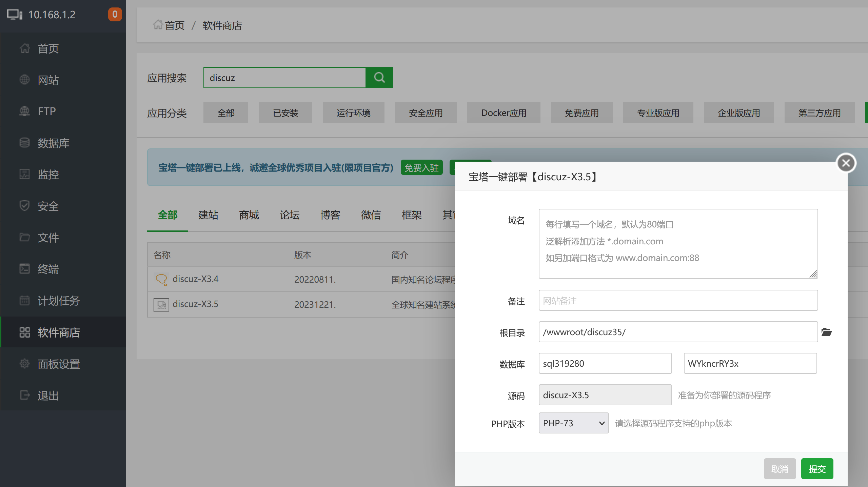Switch to the green 全部 deployment tab
The width and height of the screenshot is (868, 487).
[x=167, y=215]
